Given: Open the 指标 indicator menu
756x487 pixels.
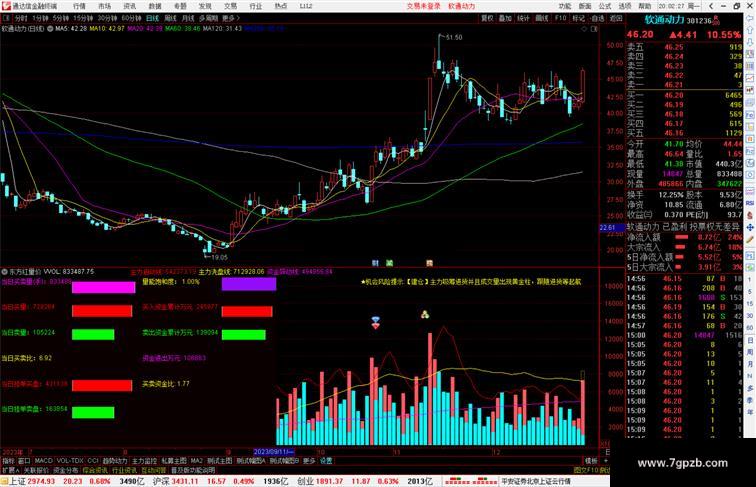Looking at the screenshot, I should pos(8,461).
